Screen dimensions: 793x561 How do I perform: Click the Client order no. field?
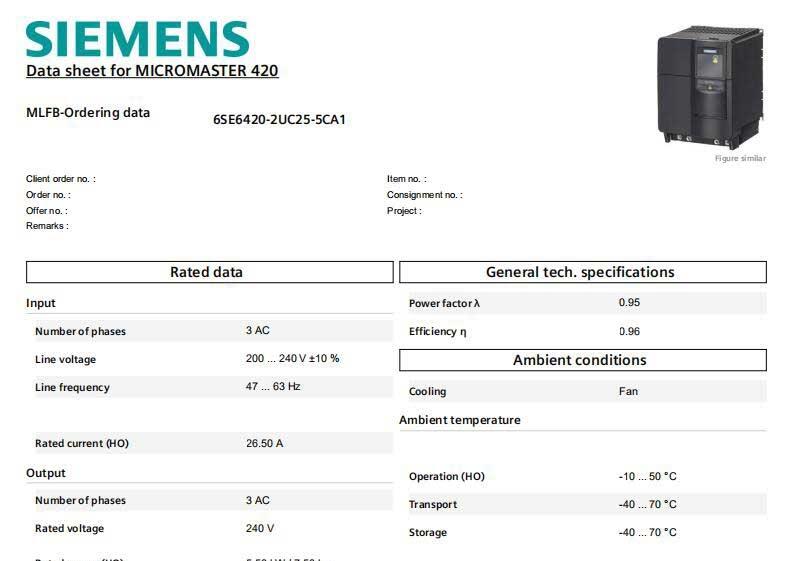[61, 179]
